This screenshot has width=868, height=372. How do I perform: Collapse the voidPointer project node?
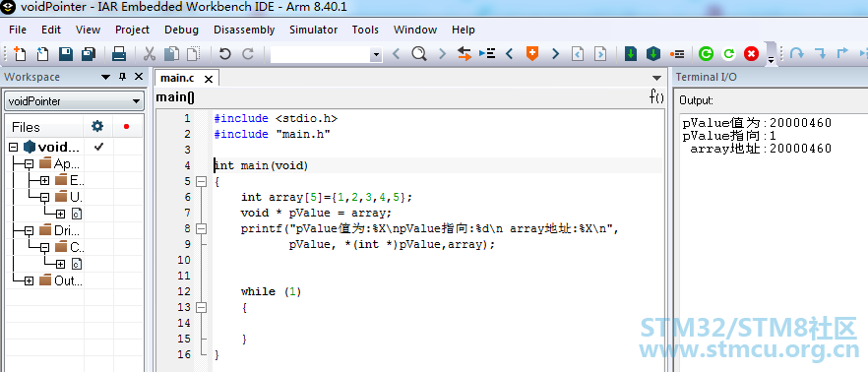point(14,147)
